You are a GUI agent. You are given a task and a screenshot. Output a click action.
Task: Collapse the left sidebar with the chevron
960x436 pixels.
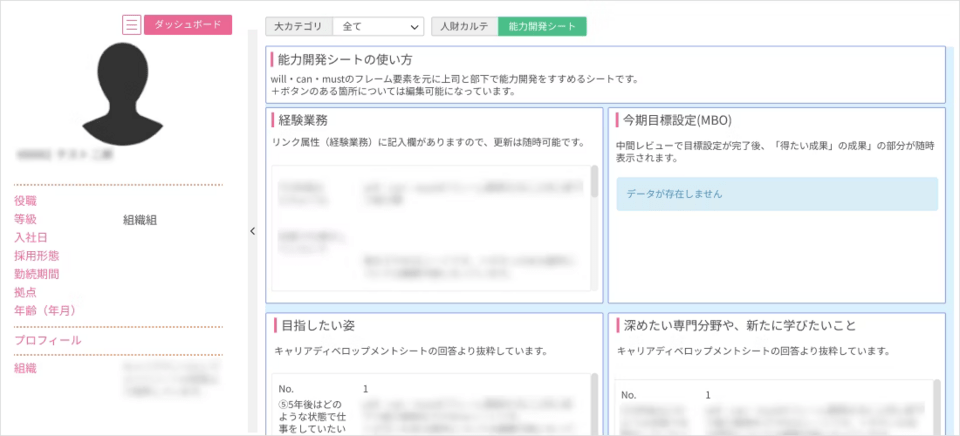point(252,231)
